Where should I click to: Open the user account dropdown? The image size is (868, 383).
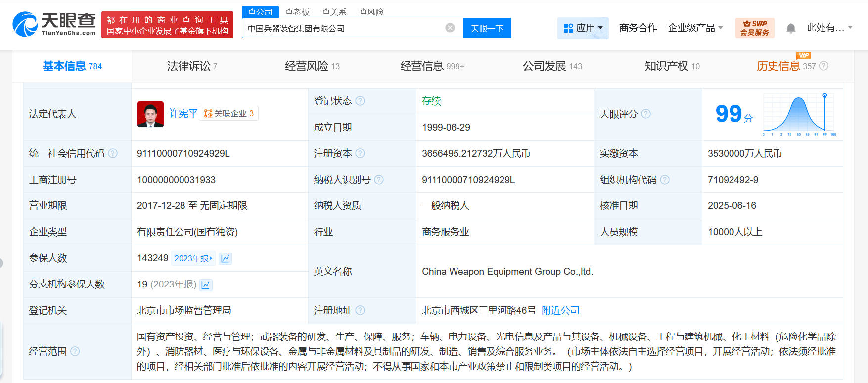829,28
